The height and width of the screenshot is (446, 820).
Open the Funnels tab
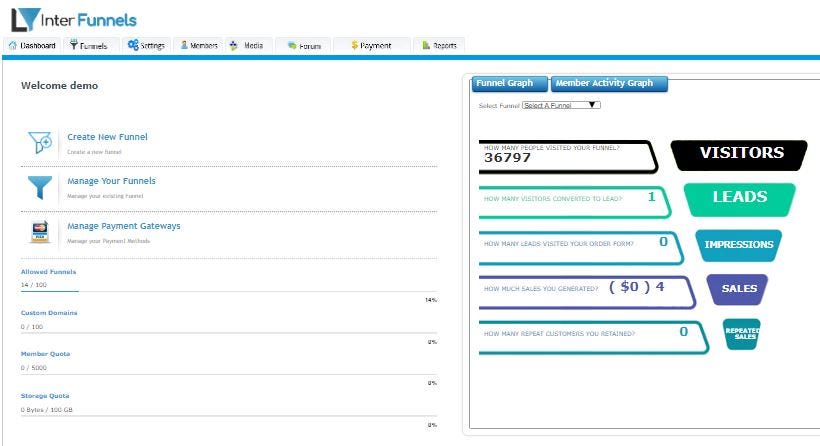pos(92,45)
